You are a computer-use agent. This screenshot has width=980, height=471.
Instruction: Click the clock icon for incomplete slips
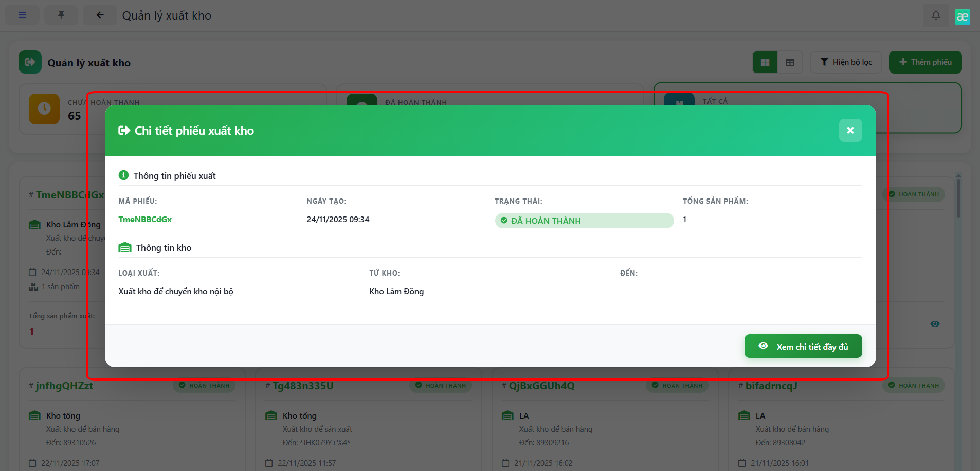tap(44, 108)
